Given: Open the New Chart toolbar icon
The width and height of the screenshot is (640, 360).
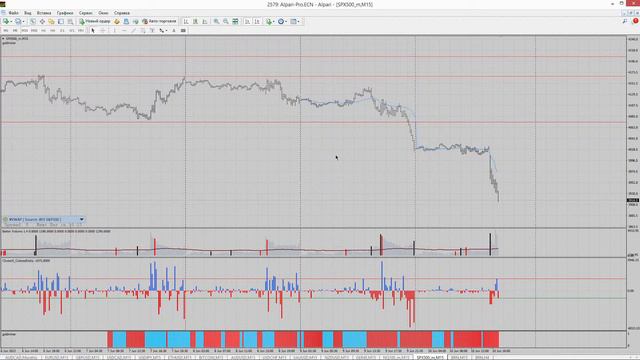Looking at the screenshot, I should 6,21.
